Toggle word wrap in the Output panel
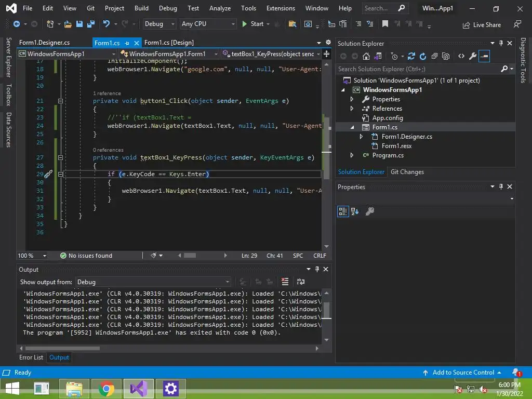The image size is (532, 399). 301,282
